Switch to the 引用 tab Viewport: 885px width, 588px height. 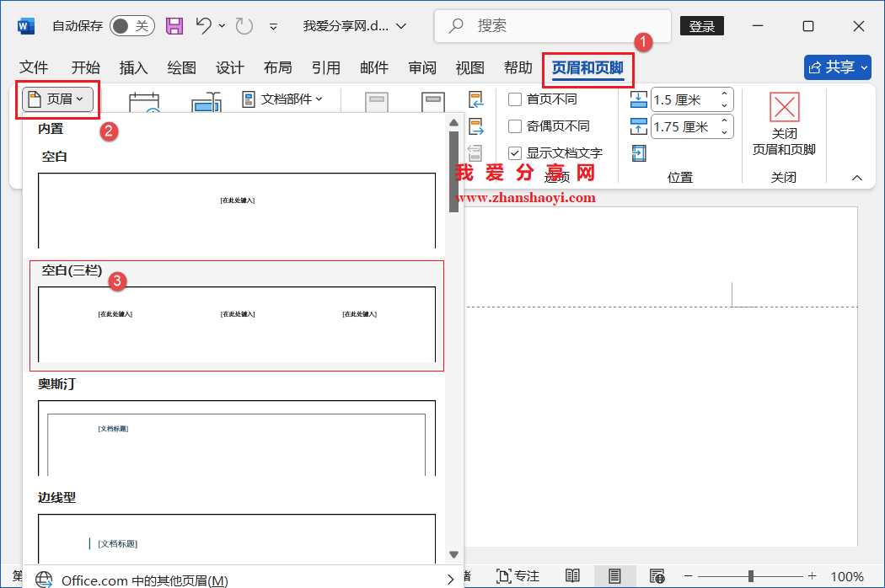326,67
